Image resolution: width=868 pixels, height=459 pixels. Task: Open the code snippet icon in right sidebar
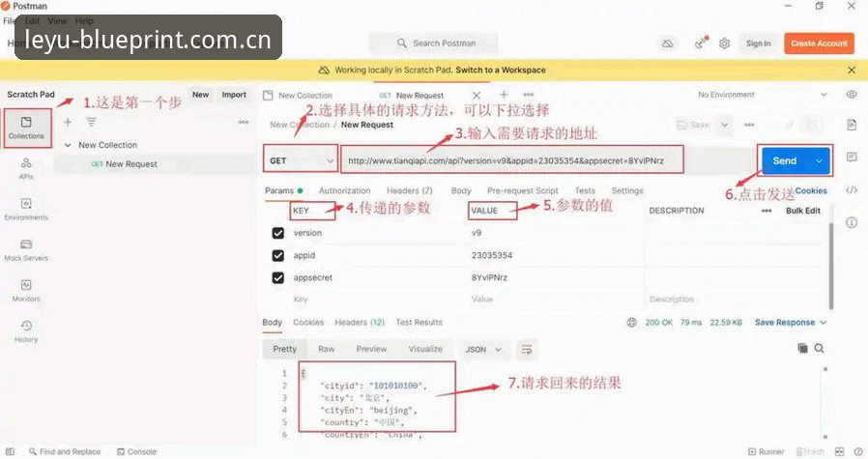(x=852, y=190)
